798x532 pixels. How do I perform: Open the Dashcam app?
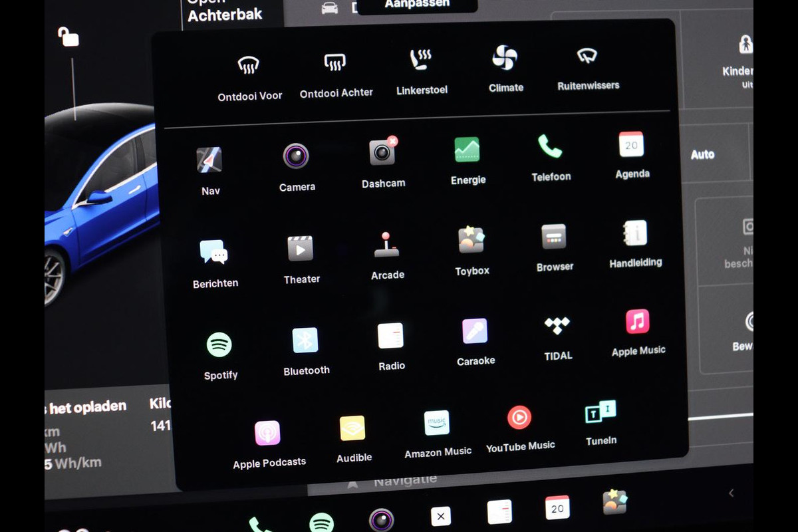click(x=382, y=153)
